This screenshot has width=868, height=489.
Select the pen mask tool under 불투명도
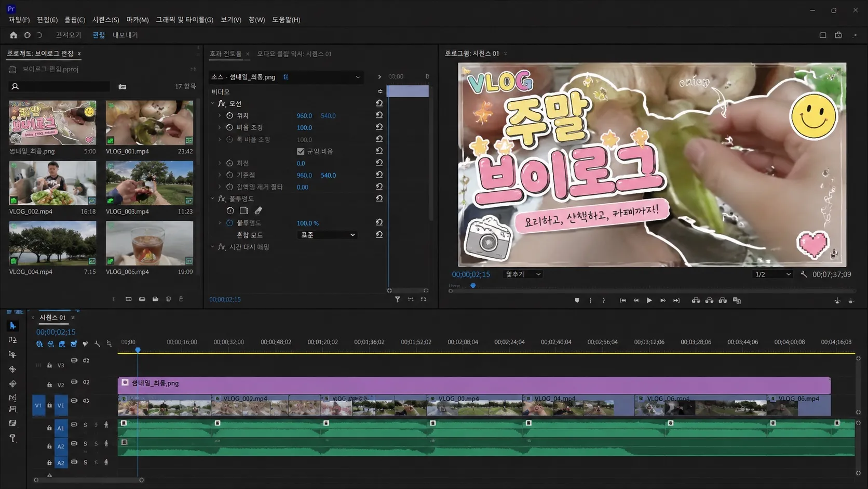point(259,210)
